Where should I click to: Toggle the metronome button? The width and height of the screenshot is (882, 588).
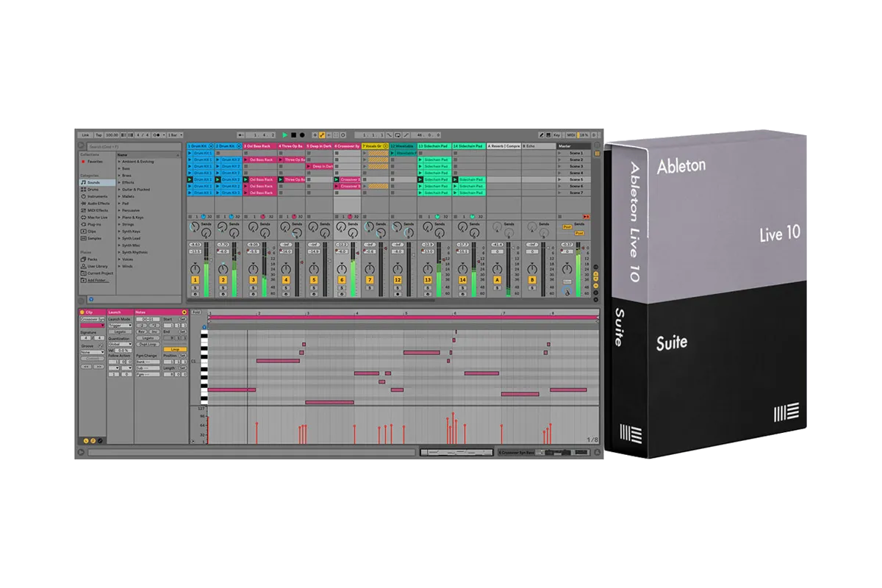pos(159,135)
